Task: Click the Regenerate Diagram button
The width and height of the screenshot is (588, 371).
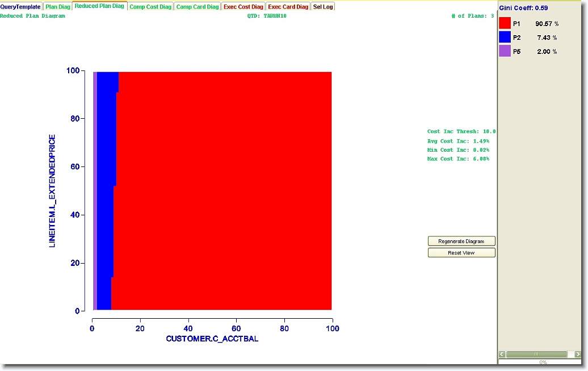Action: pos(461,241)
